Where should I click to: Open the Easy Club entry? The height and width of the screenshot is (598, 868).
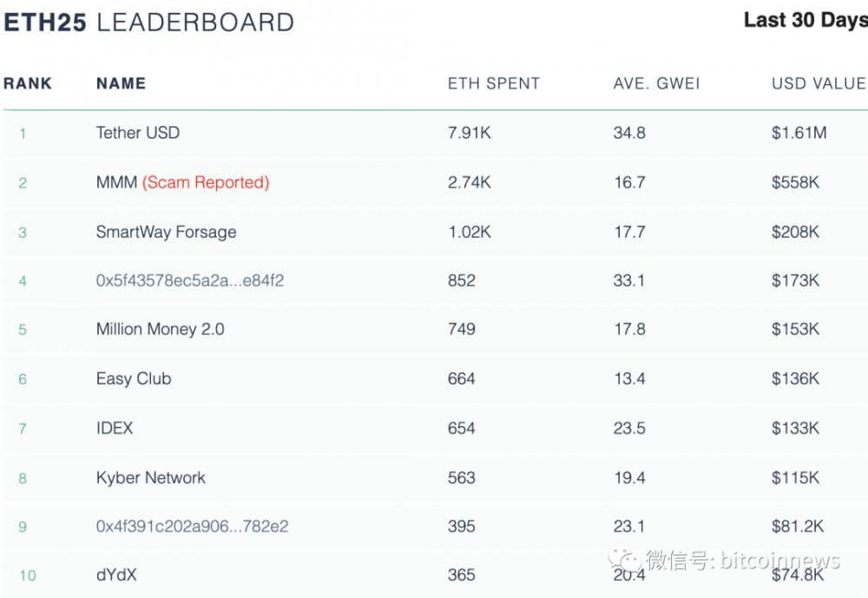tap(134, 378)
